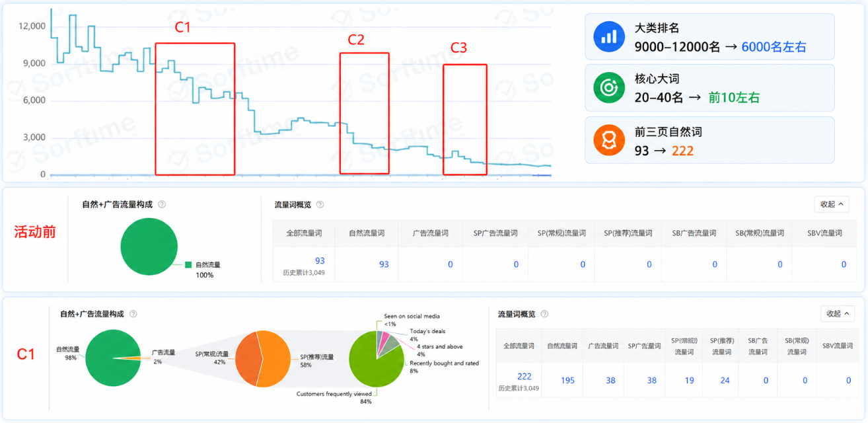Click the 核心大词 card title
This screenshot has width=868, height=423.
[x=657, y=79]
